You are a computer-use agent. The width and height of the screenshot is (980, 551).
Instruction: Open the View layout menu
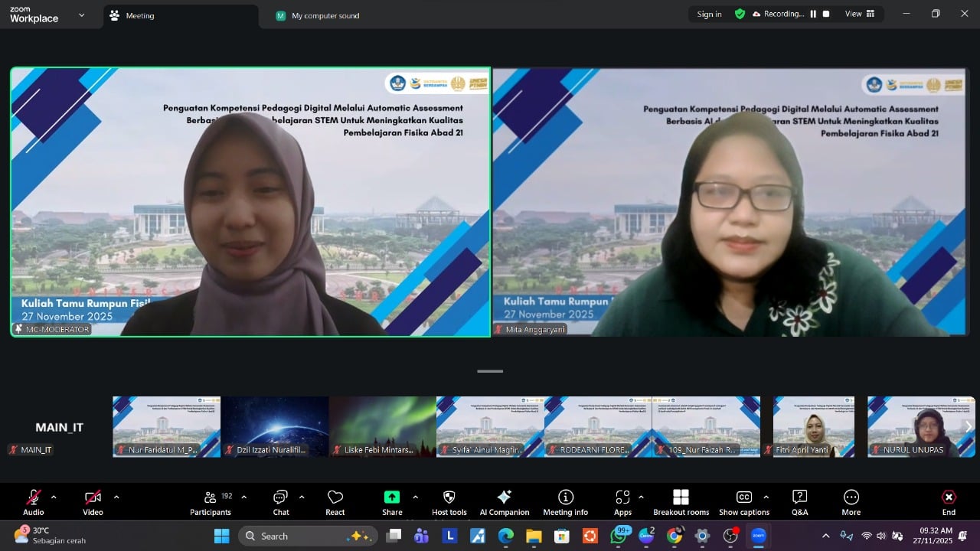tap(859, 14)
